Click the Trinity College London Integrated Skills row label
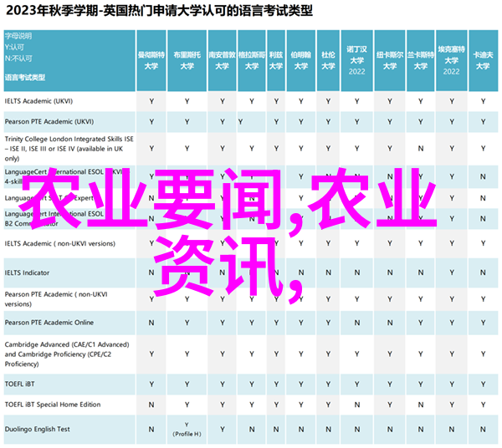Viewport: 502px width, 448px height. pyautogui.click(x=69, y=149)
